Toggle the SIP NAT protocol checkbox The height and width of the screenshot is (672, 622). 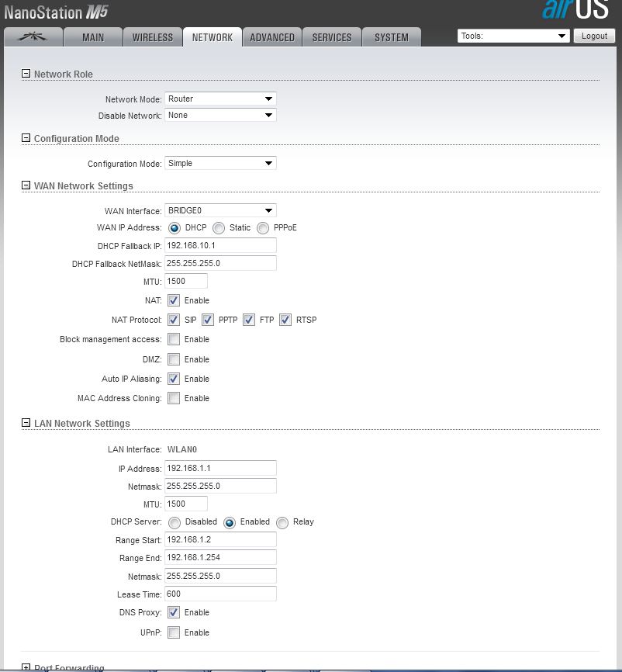174,320
